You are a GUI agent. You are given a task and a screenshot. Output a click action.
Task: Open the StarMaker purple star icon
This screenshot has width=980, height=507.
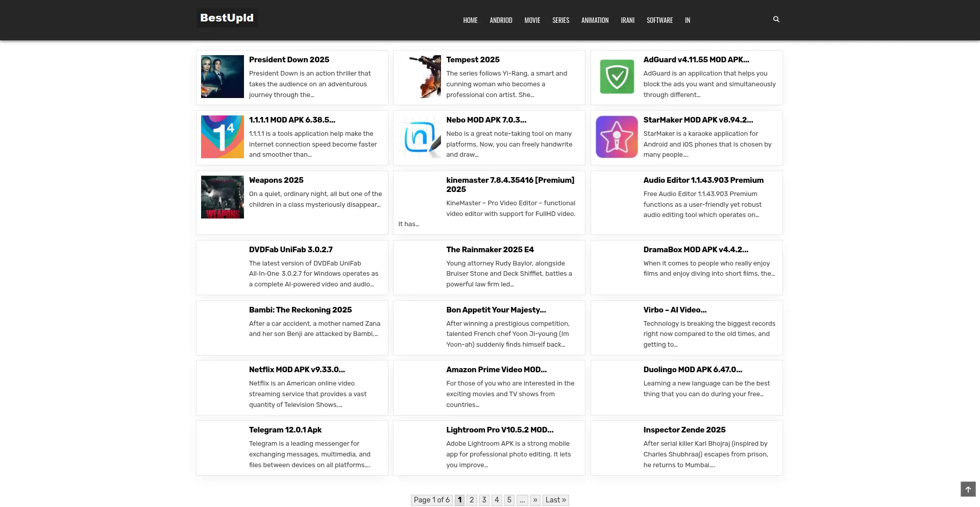(617, 137)
